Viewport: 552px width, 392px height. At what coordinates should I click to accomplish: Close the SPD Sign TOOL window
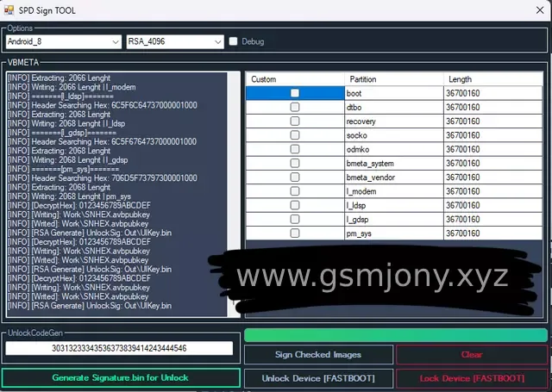pos(540,10)
